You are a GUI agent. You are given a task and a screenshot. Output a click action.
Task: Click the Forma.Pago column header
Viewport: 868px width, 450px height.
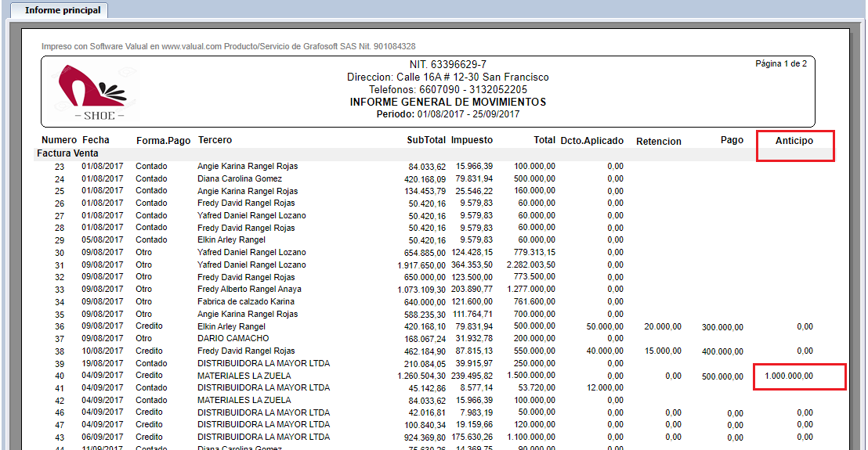163,141
